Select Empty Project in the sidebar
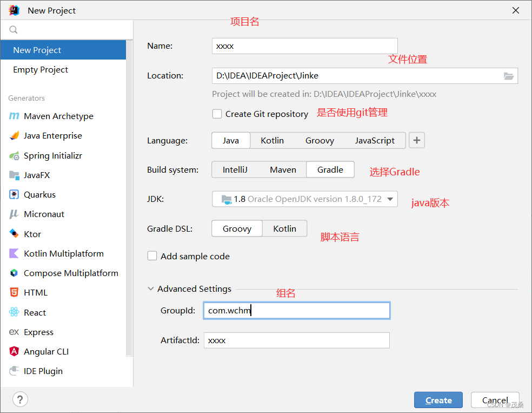The image size is (532, 413). click(x=63, y=70)
